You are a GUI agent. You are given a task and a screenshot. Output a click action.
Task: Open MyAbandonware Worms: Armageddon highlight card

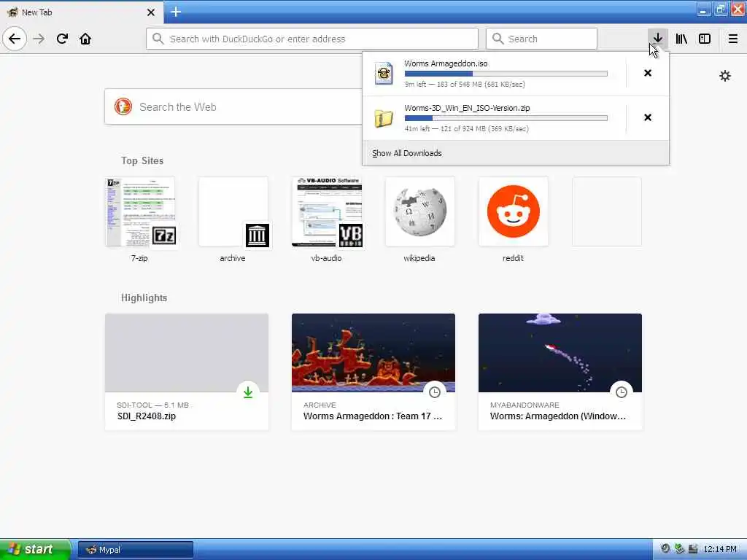point(560,372)
